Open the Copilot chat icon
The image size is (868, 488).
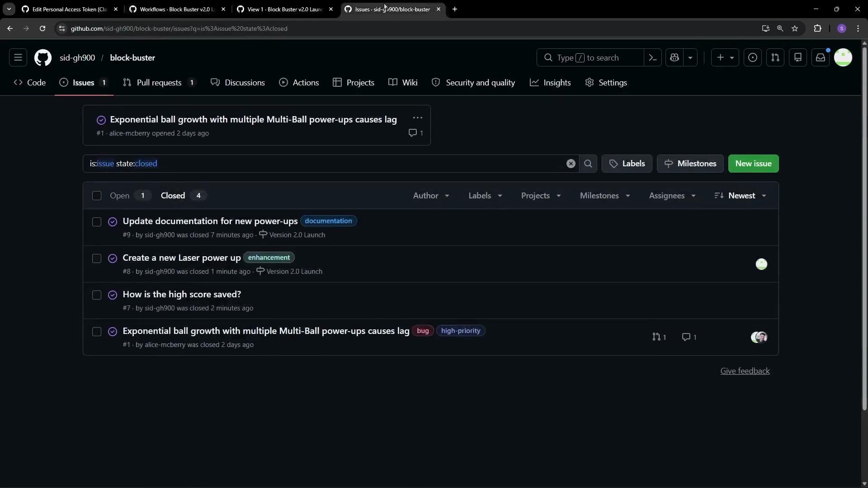tap(675, 58)
